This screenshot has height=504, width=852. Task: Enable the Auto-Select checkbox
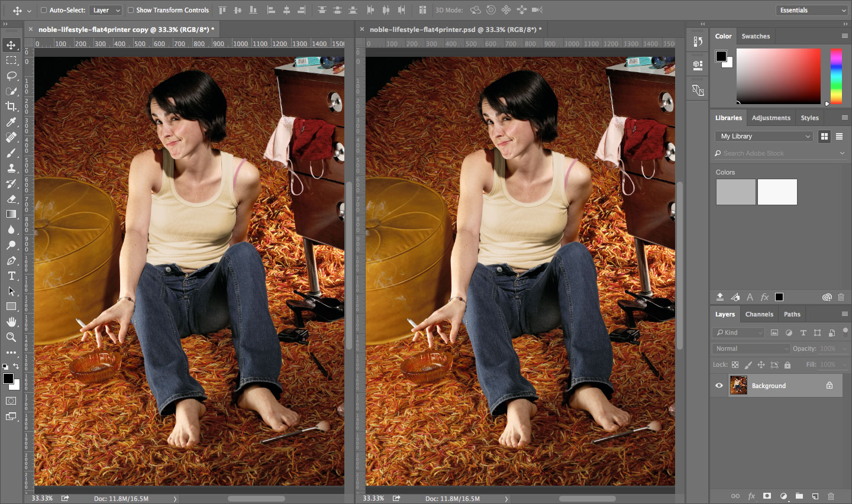[44, 9]
